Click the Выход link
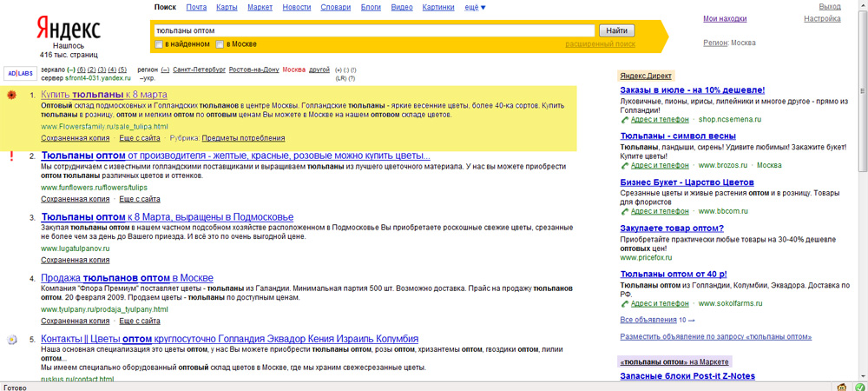The height and width of the screenshot is (391, 868). [830, 7]
